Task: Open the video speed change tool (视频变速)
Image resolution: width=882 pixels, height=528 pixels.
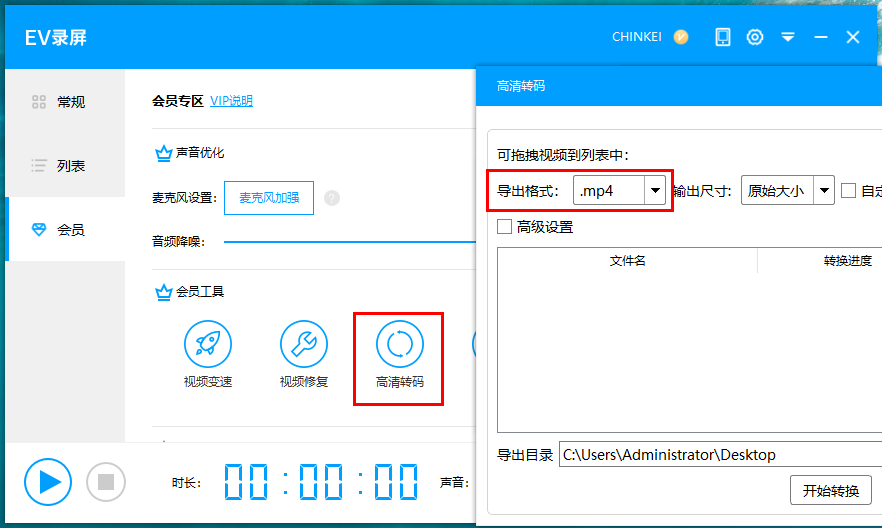Action: pos(207,345)
